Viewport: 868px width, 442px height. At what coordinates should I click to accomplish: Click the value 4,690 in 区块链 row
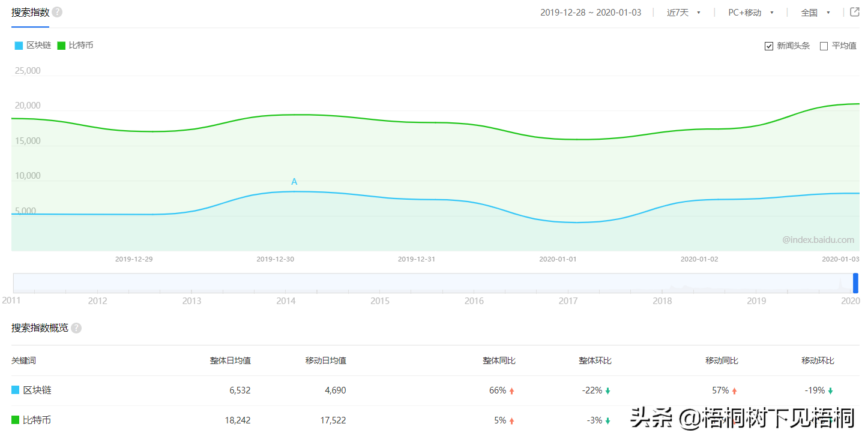[x=336, y=390]
